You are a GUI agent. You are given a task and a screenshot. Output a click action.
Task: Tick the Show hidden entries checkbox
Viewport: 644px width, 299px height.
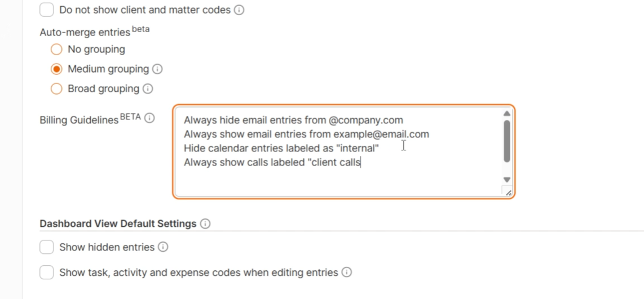pyautogui.click(x=47, y=247)
